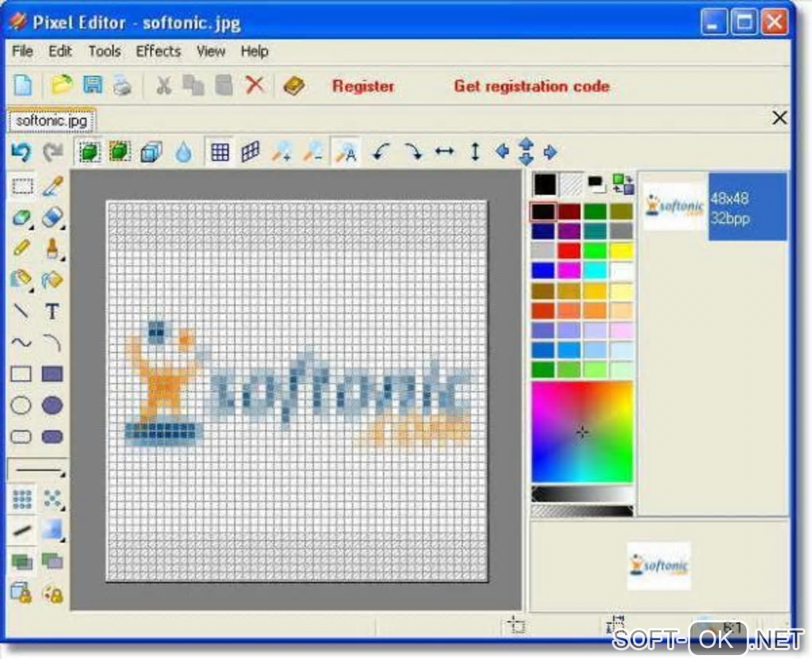Viewport: 812px width, 659px height.
Task: Choose a color in rainbow spectrum picker
Action: (x=582, y=432)
